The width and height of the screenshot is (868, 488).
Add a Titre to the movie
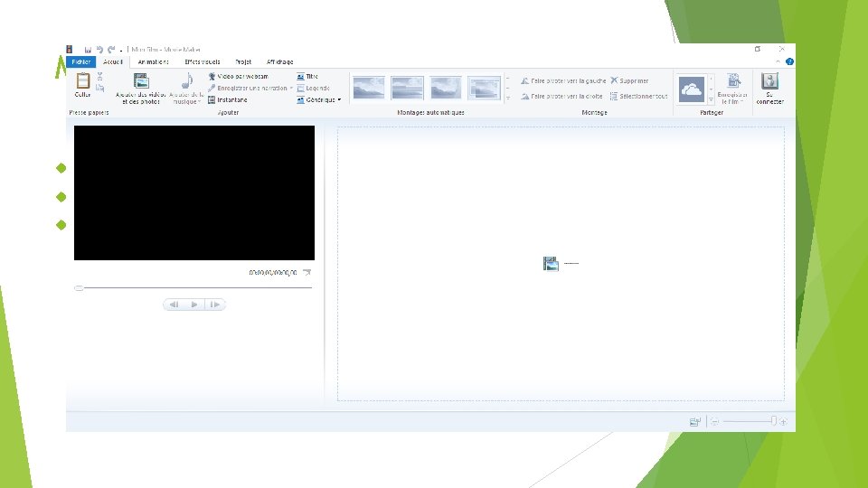point(307,76)
